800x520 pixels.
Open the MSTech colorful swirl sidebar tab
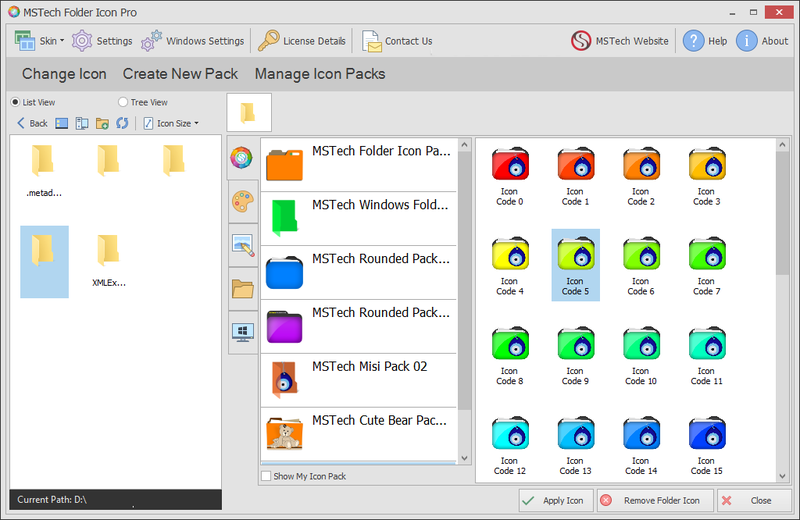tap(241, 158)
